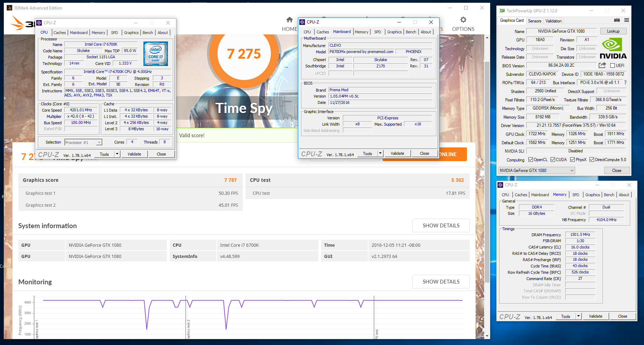Click GPU-Z title bar app icon
The height and width of the screenshot is (345, 644).
(x=502, y=11)
